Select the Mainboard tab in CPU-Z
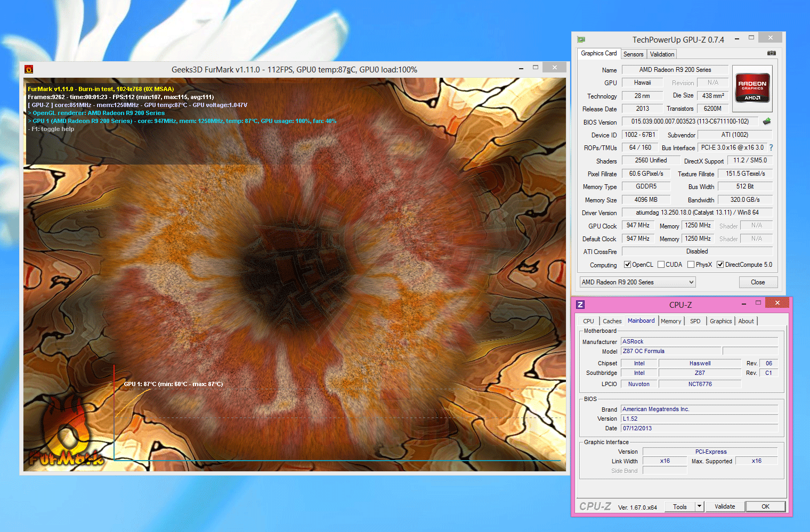 [x=641, y=321]
